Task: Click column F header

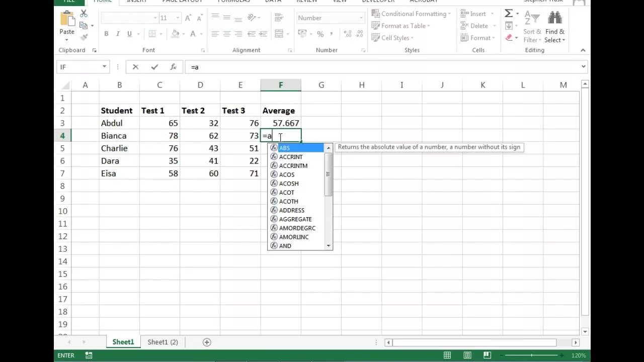Action: point(281,85)
